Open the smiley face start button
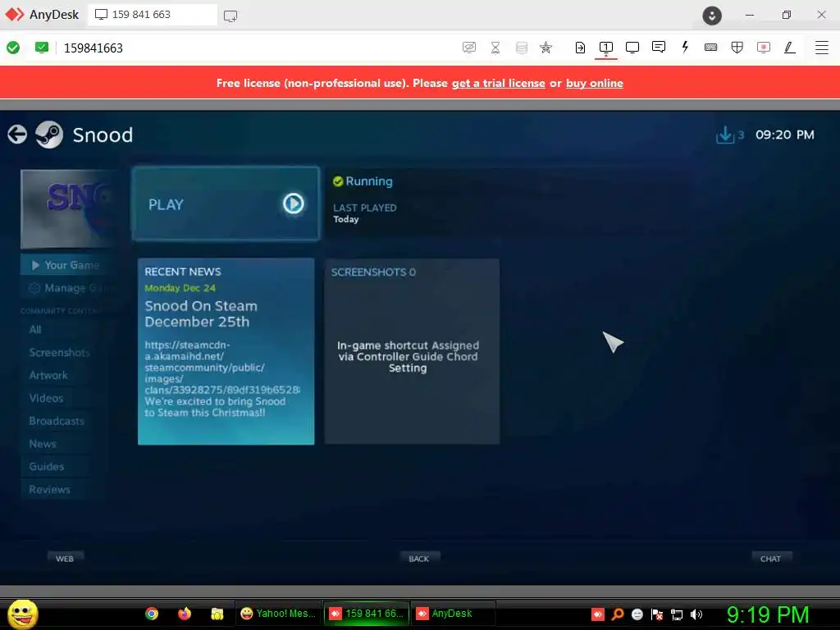Screen dimensions: 840x630 (22, 614)
